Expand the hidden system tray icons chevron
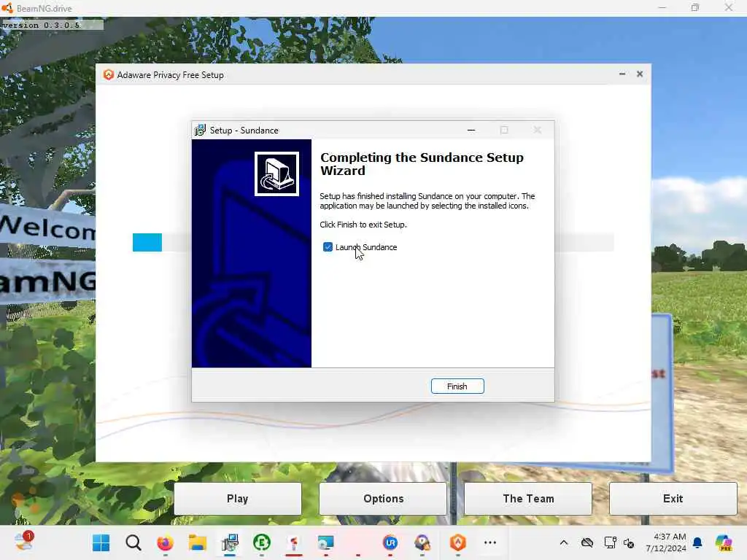 (x=564, y=542)
